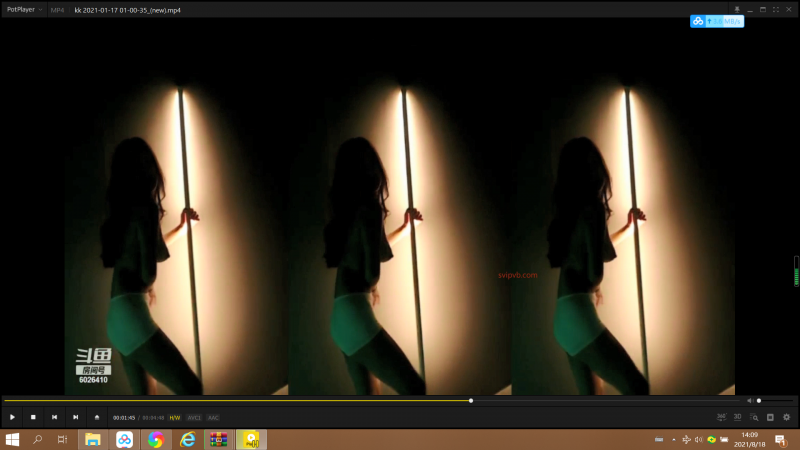This screenshot has height=450, width=800.
Task: Open Baidu Netdisk from the taskbar
Action: [x=124, y=439]
